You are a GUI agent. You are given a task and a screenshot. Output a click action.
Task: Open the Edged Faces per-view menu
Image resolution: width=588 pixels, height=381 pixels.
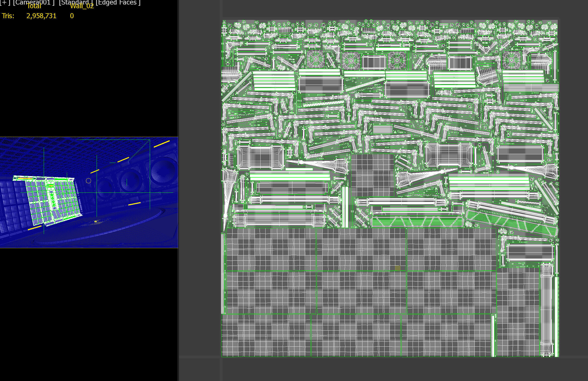118,2
